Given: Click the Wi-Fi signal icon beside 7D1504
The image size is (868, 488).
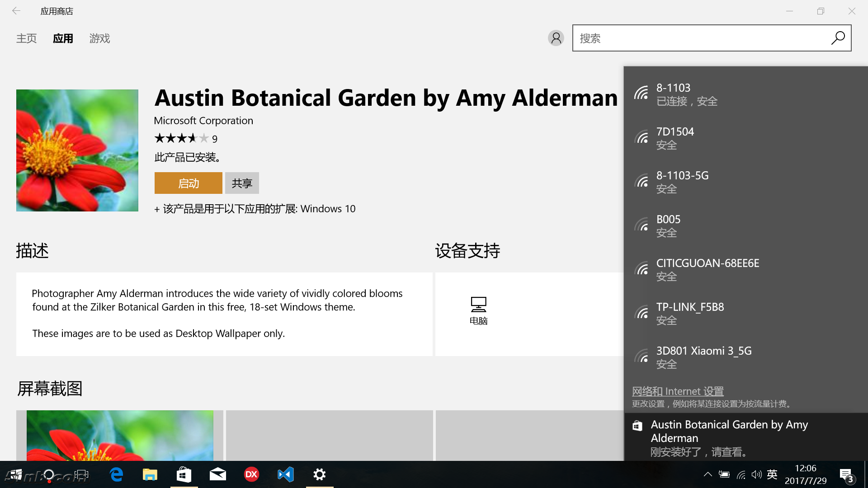Looking at the screenshot, I should tap(641, 136).
